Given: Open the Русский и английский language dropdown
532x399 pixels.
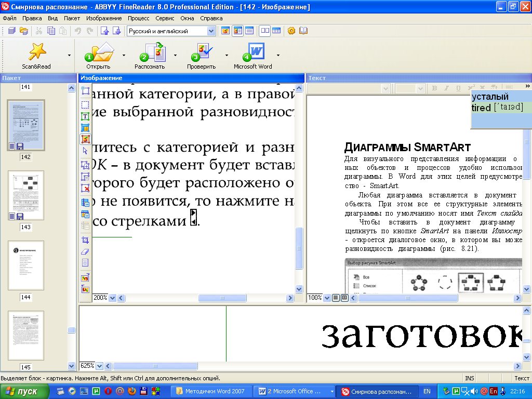Looking at the screenshot, I should click(211, 31).
